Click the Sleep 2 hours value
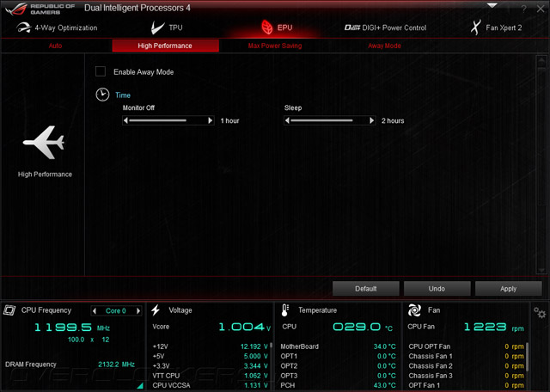The image size is (550, 392). coord(393,120)
